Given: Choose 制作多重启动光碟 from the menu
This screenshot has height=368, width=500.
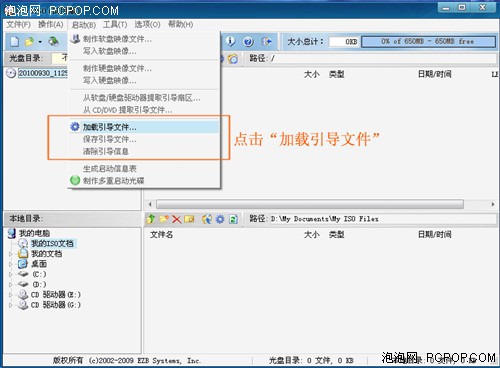Looking at the screenshot, I should tap(144, 181).
